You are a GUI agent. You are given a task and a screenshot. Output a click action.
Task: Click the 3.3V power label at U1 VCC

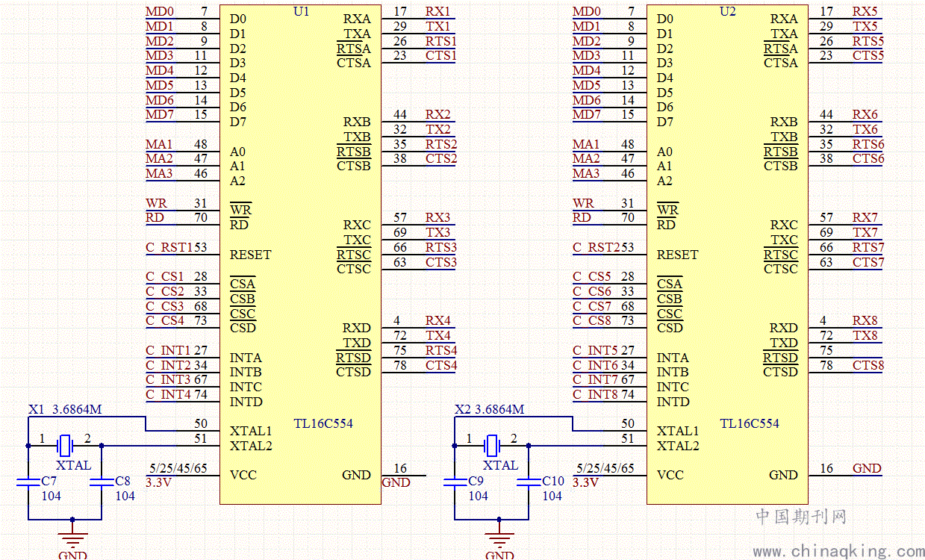158,482
